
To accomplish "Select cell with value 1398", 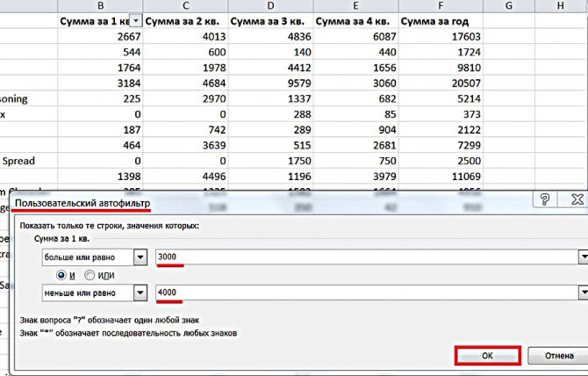I will (100, 177).
